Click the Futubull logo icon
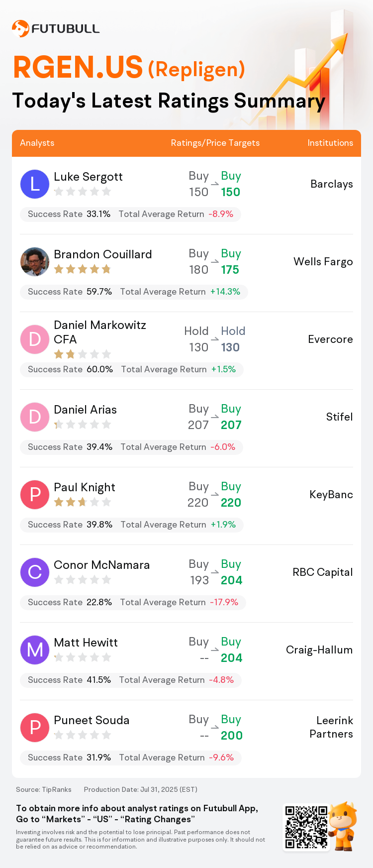 20,28
